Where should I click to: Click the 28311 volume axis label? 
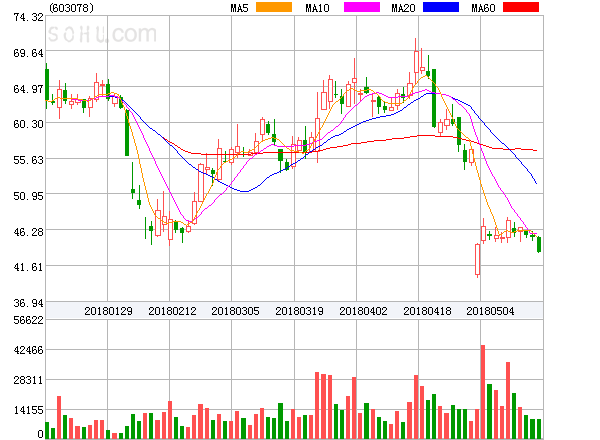pos(28,380)
